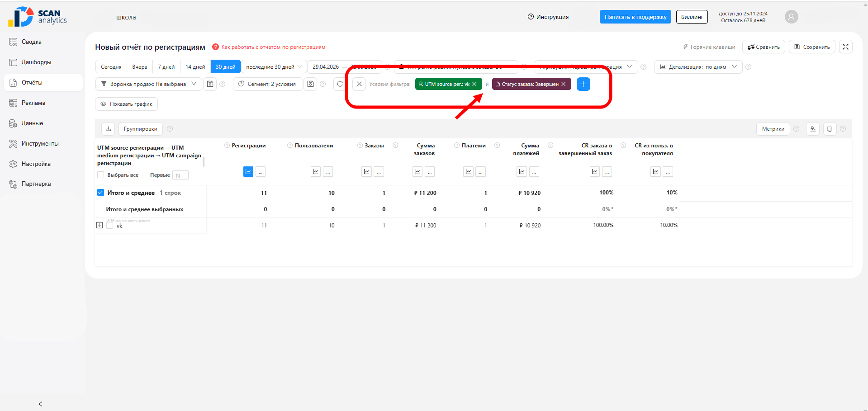Click the copy table icon near Метрики
This screenshot has width=868, height=411.
(830, 129)
